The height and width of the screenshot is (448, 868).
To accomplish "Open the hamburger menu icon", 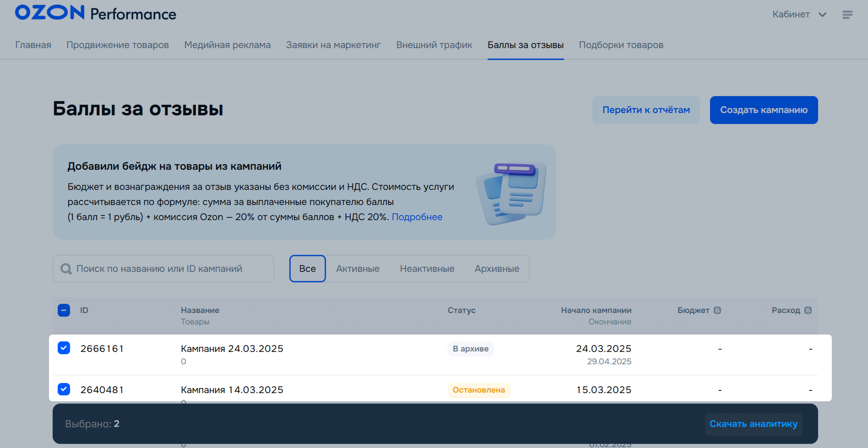I will tap(847, 15).
